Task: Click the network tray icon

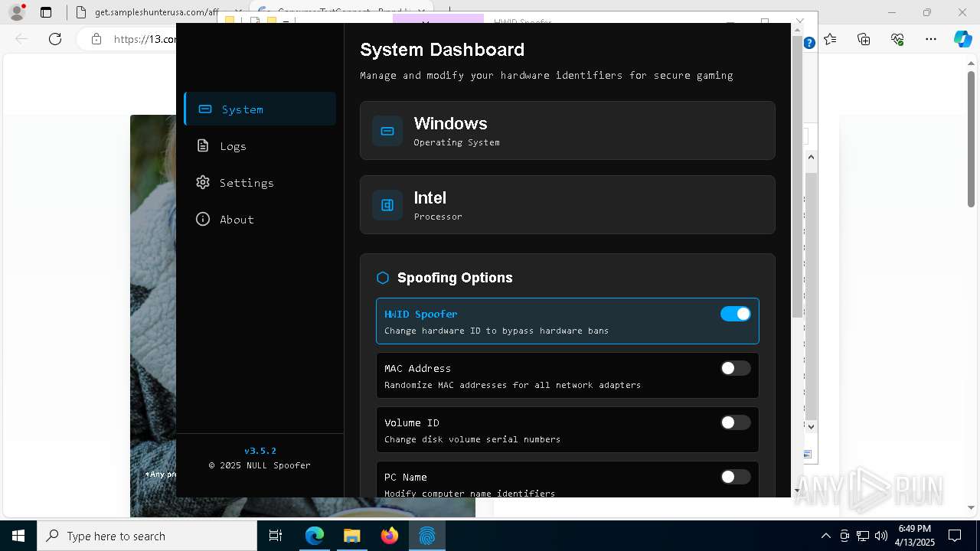Action: pos(863,536)
